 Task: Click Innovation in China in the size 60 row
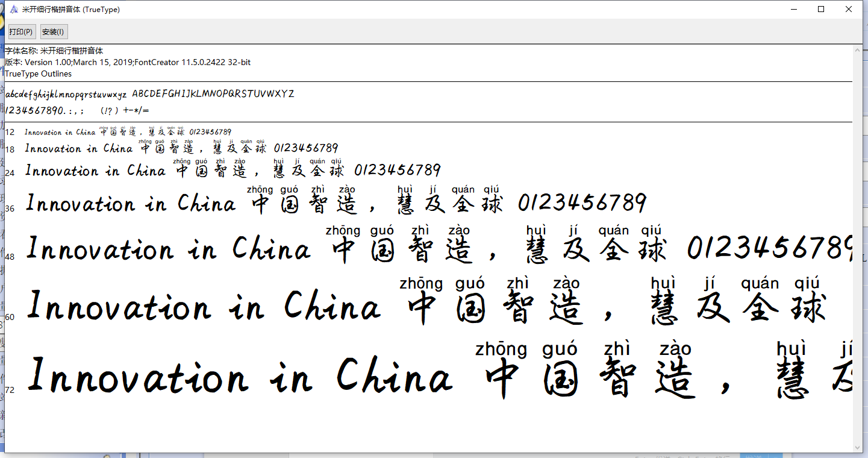click(204, 306)
